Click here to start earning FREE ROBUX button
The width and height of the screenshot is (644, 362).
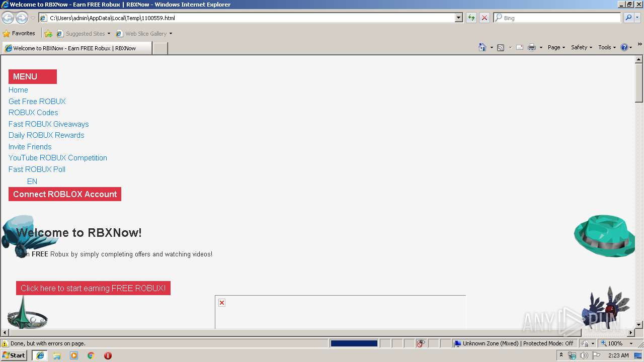coord(93,288)
